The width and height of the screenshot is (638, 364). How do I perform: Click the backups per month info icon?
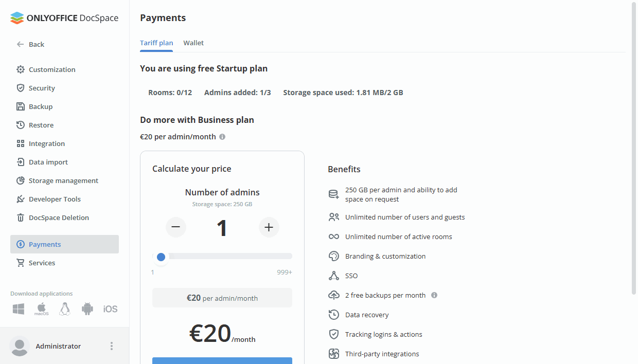(x=434, y=295)
